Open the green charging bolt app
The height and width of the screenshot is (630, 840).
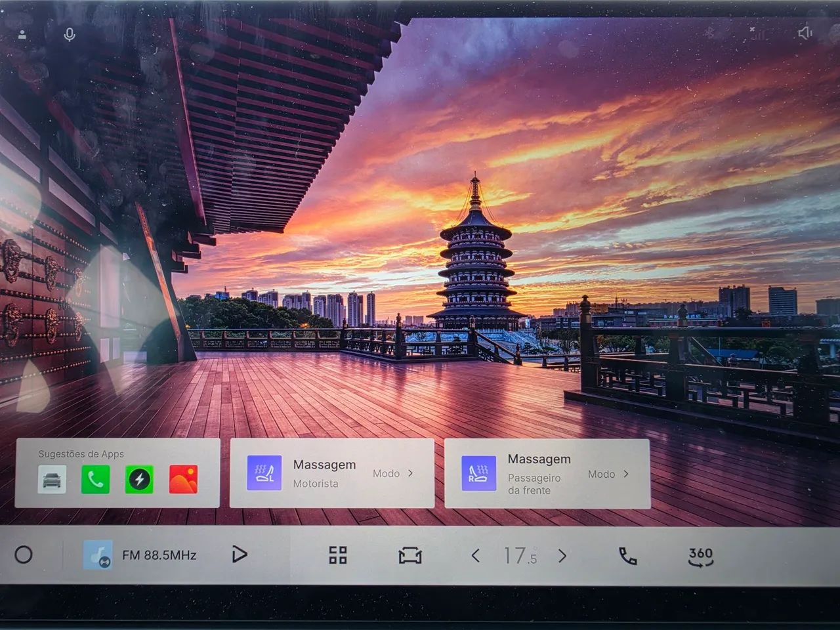click(139, 479)
